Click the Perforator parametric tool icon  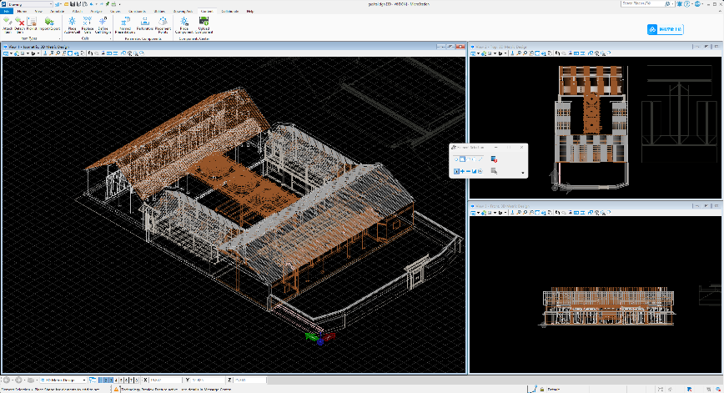coord(145,25)
